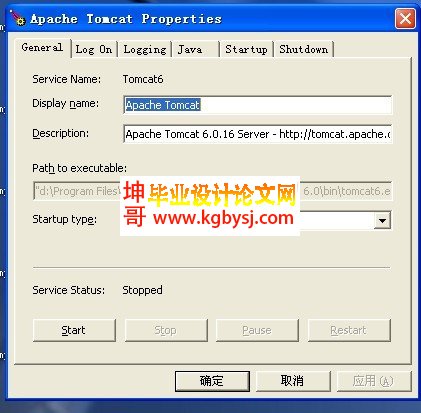Screen dimensions: 421x413
Task: Open the Logging tab
Action: pyautogui.click(x=145, y=49)
